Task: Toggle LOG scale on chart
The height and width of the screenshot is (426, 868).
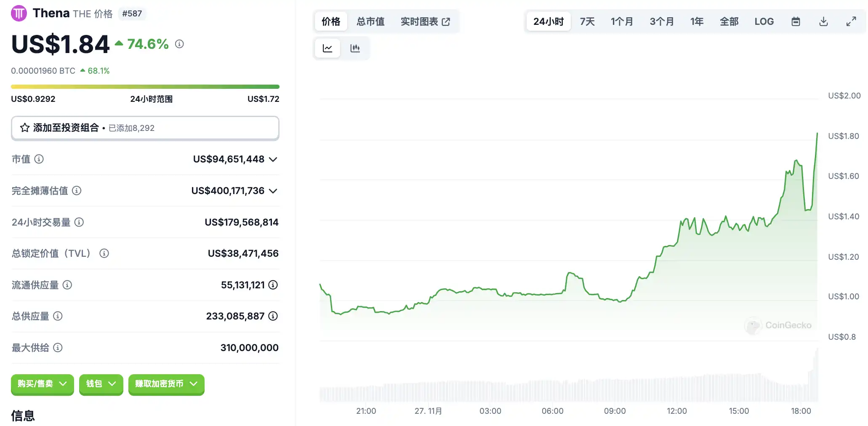Action: 764,21
